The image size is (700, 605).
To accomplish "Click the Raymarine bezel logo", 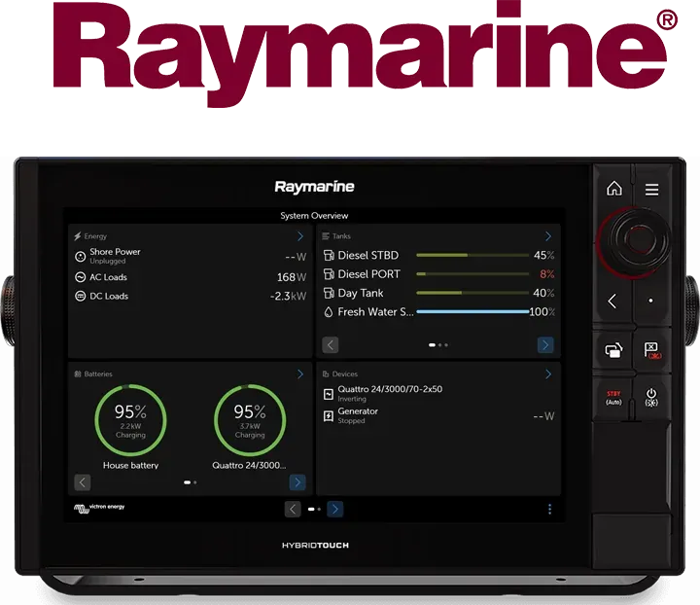I will [x=314, y=188].
